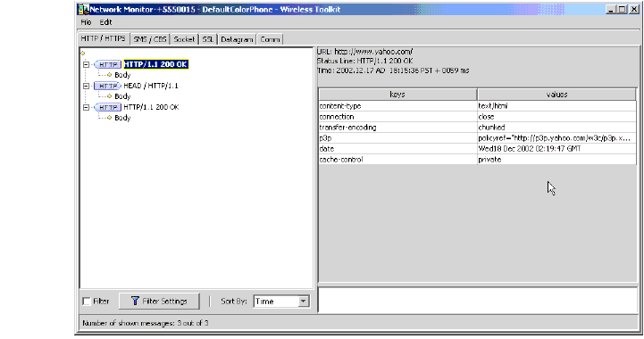Select the highlighted HTTP/1.1 200 OK message
The height and width of the screenshot is (339, 644).
point(155,64)
